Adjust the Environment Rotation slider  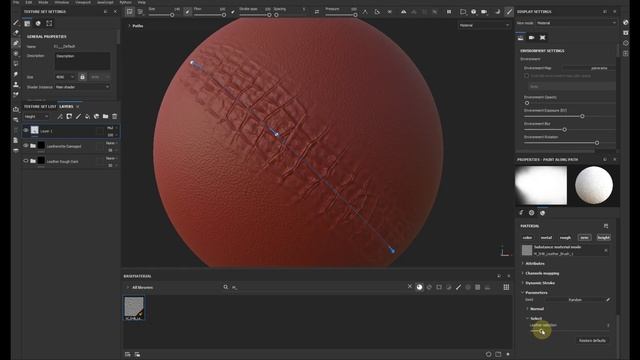click(x=597, y=143)
